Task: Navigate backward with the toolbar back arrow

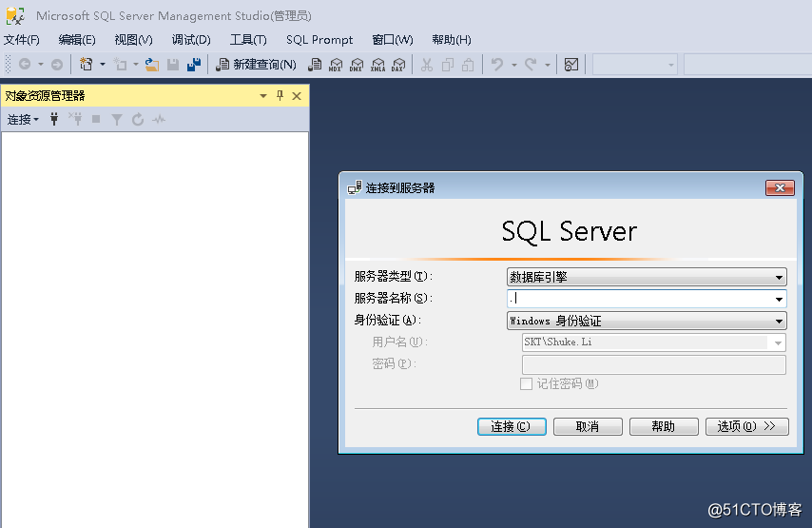Action: click(25, 65)
